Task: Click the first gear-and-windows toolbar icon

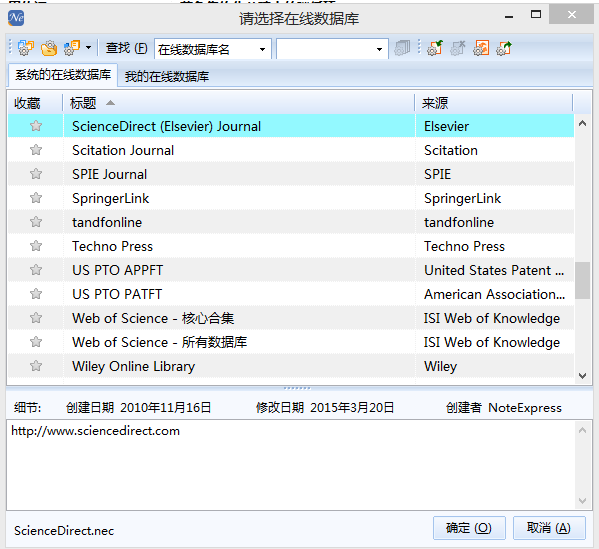Action: point(26,48)
